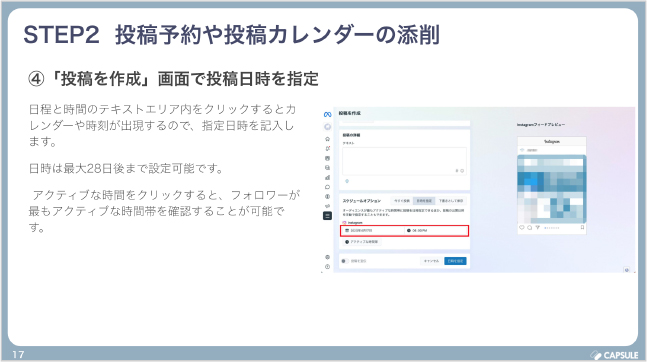647x362 pixels.
Task: Open Settings gear icon at sidebar bottom
Action: click(327, 257)
